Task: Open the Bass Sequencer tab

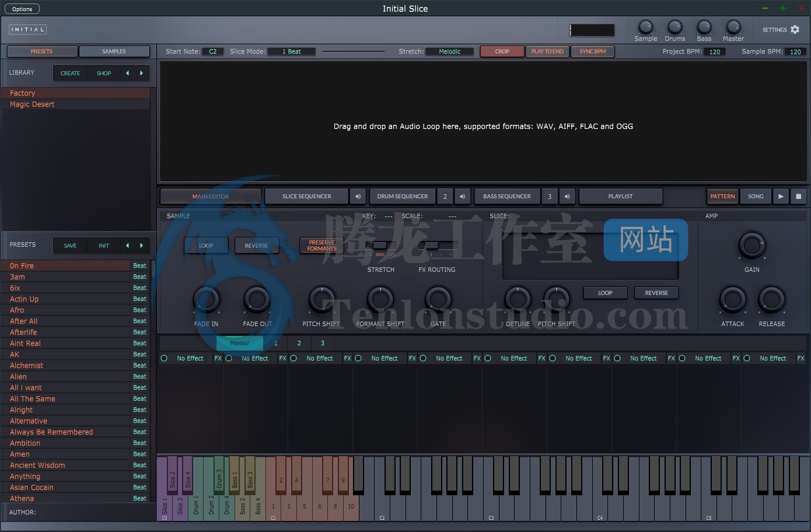Action: click(507, 197)
